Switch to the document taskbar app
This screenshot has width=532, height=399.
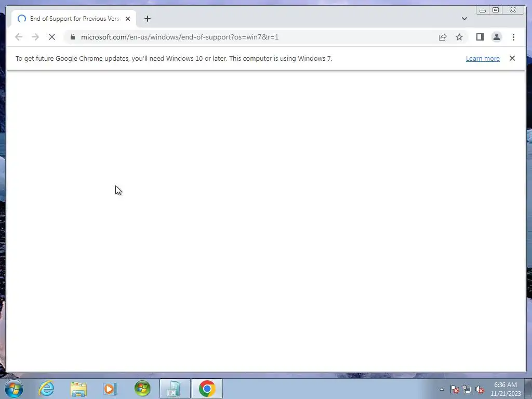click(175, 389)
